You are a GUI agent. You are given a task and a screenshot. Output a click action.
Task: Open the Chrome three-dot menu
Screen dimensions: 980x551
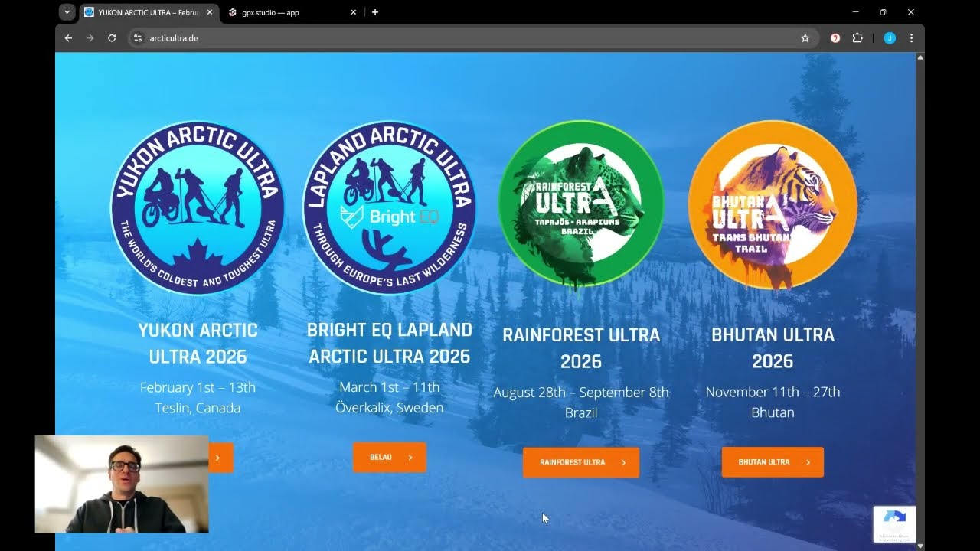(911, 38)
